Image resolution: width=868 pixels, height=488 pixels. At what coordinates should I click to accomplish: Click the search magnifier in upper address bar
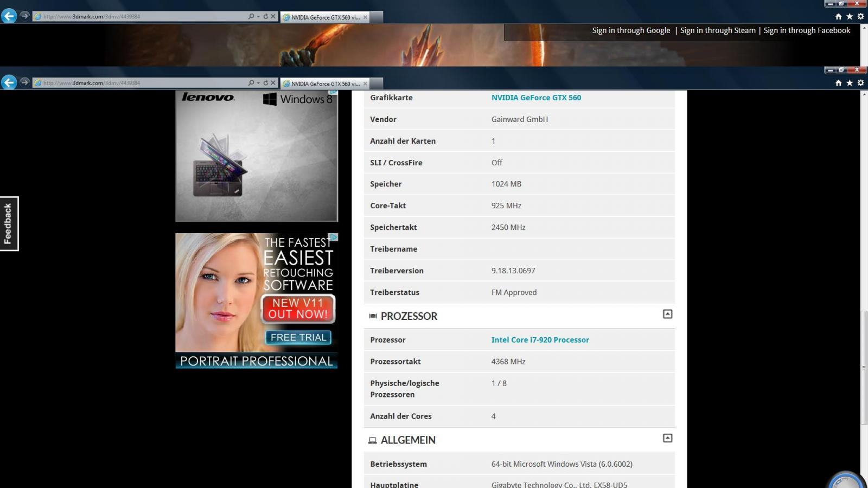(251, 16)
